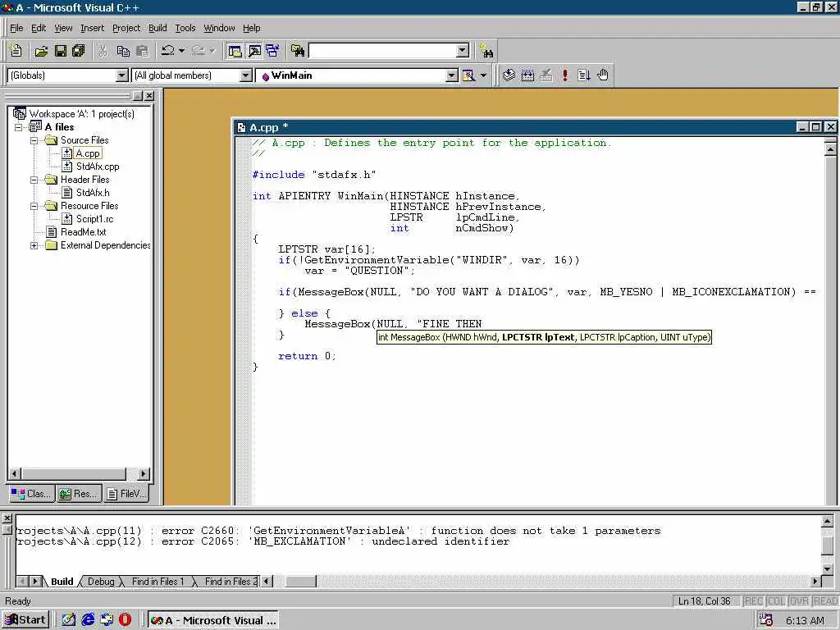The width and height of the screenshot is (840, 630).
Task: Click the WizardBar actions wand icon
Action: pos(468,75)
